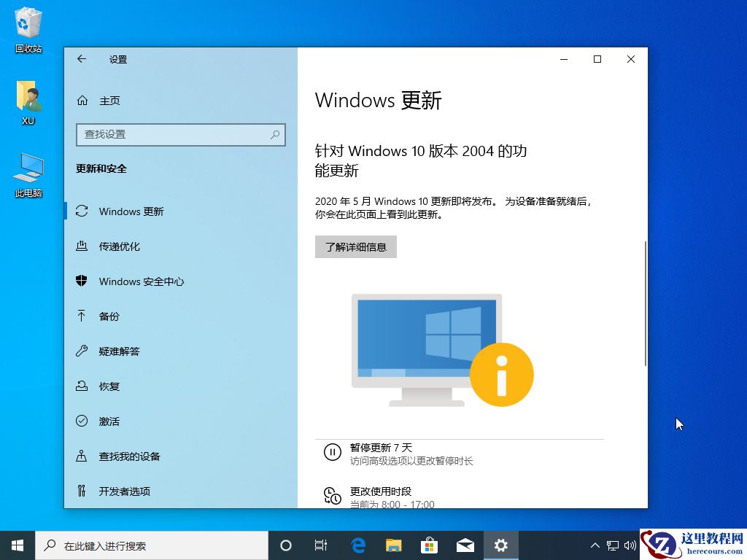Image resolution: width=747 pixels, height=560 pixels.
Task: Open 备份 settings page
Action: 109,316
